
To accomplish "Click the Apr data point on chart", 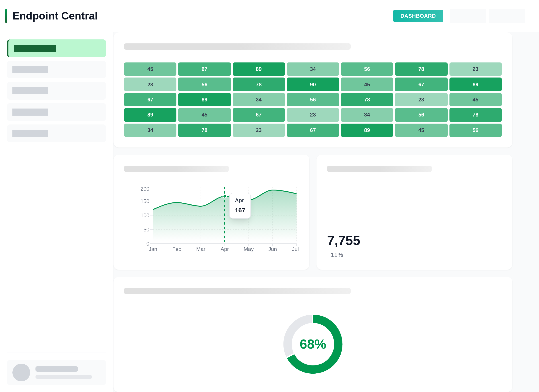I will tap(225, 196).
